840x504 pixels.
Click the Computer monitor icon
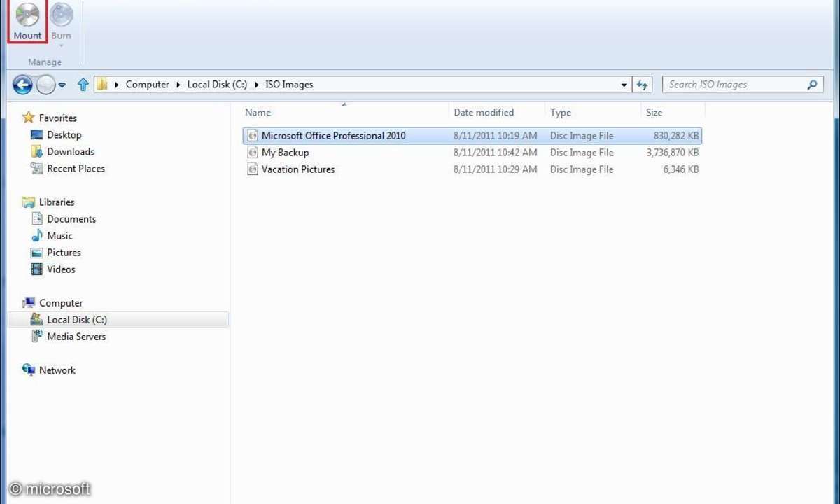pyautogui.click(x=29, y=302)
